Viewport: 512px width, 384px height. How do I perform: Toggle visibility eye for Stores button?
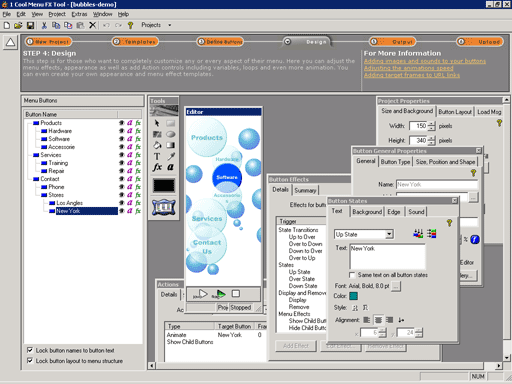[122, 195]
